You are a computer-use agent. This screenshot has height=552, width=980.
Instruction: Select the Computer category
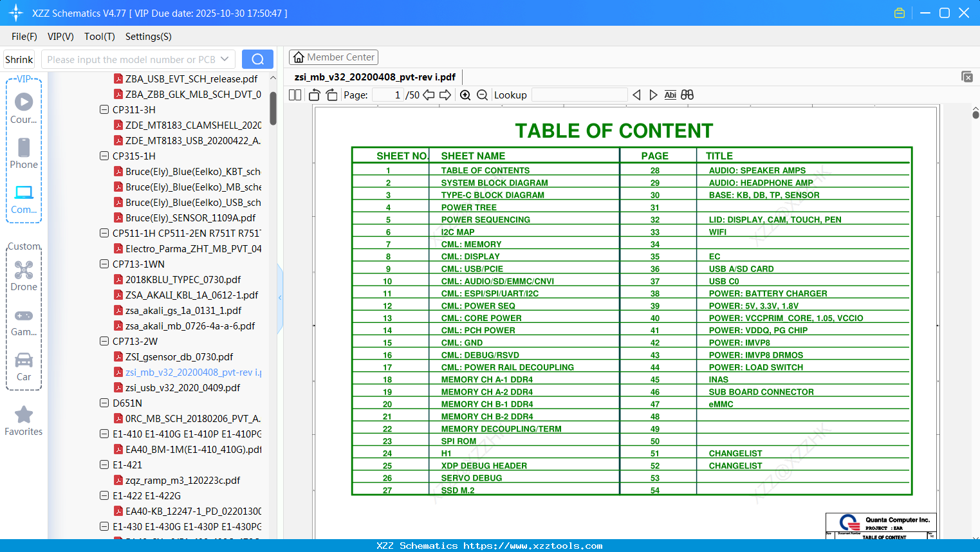(24, 199)
